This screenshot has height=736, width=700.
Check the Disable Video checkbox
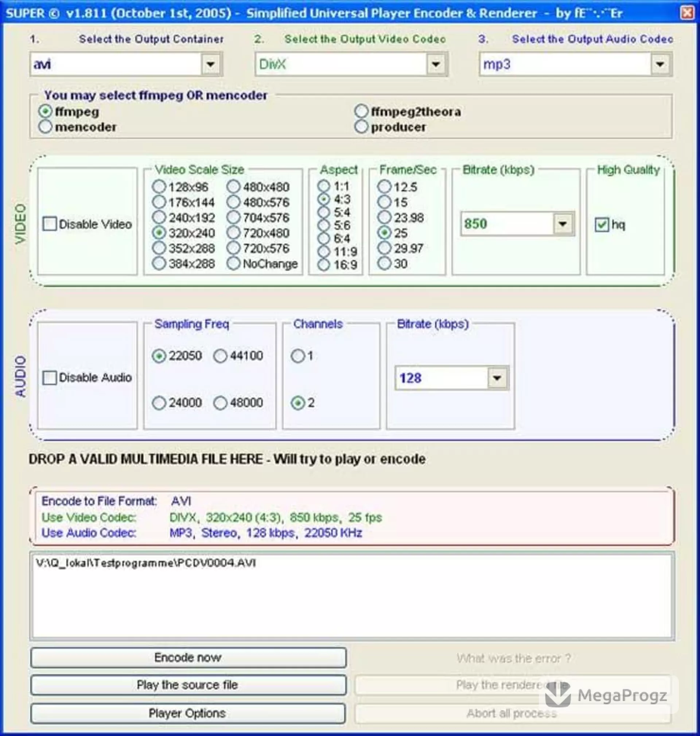[x=50, y=224]
